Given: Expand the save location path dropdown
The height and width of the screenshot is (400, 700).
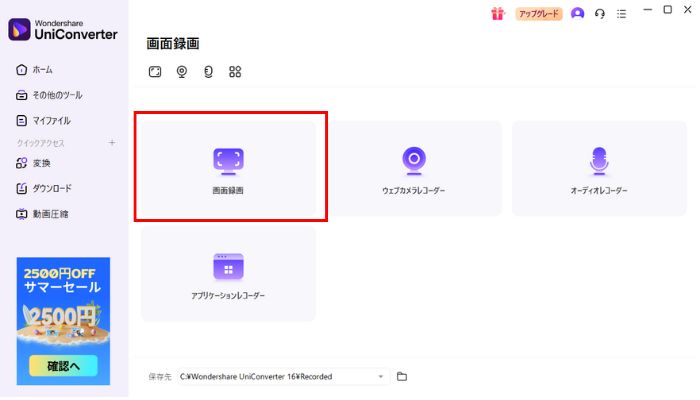Looking at the screenshot, I should [x=381, y=376].
